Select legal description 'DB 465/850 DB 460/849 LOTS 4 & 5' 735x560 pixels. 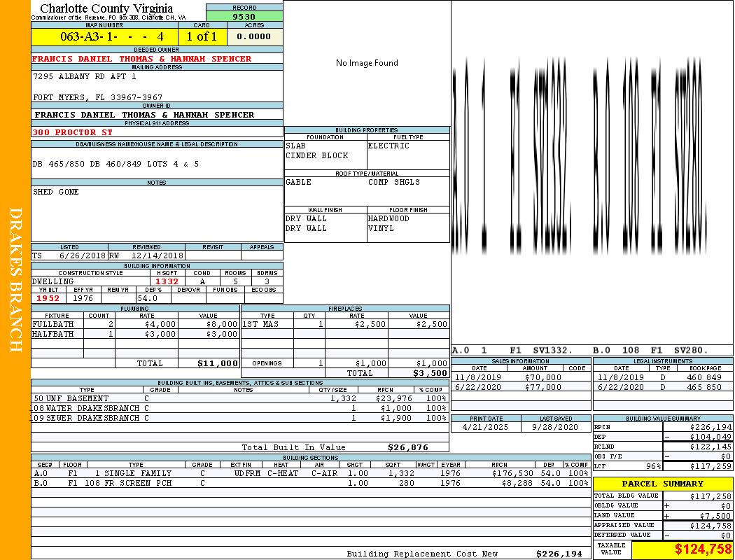[x=115, y=164]
